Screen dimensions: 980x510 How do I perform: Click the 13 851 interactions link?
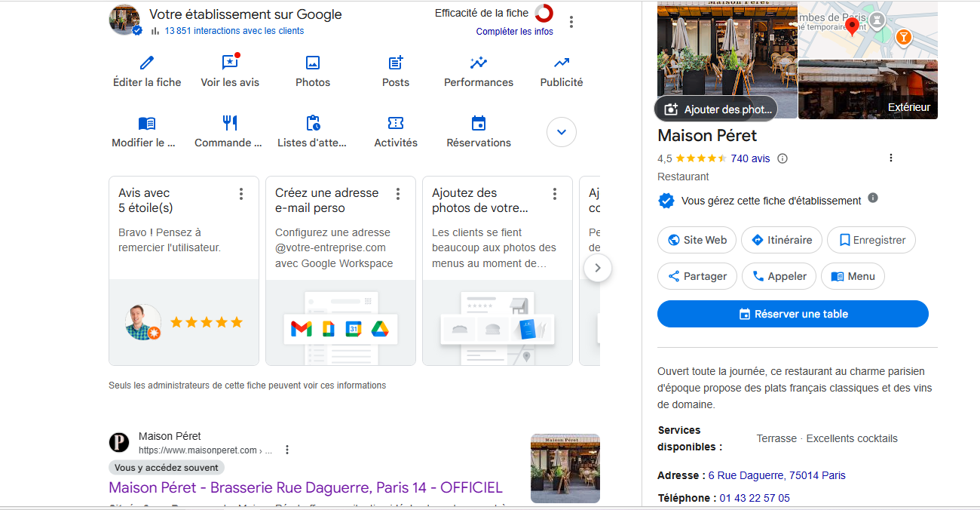pos(234,31)
